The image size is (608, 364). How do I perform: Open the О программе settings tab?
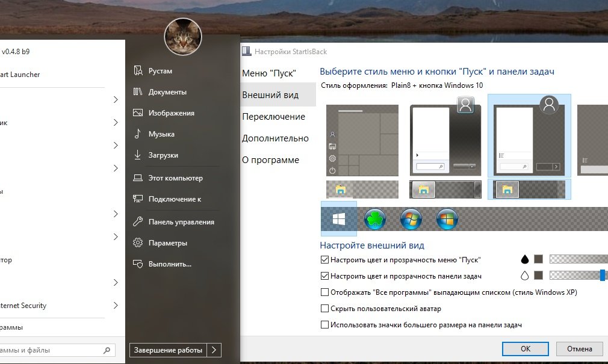pyautogui.click(x=271, y=160)
